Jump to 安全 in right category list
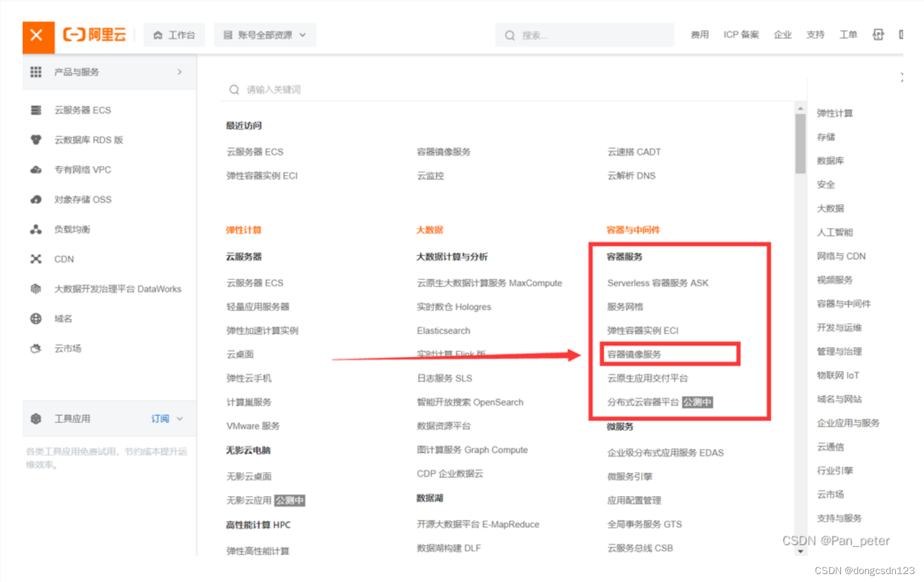The image size is (924, 582). pyautogui.click(x=826, y=185)
